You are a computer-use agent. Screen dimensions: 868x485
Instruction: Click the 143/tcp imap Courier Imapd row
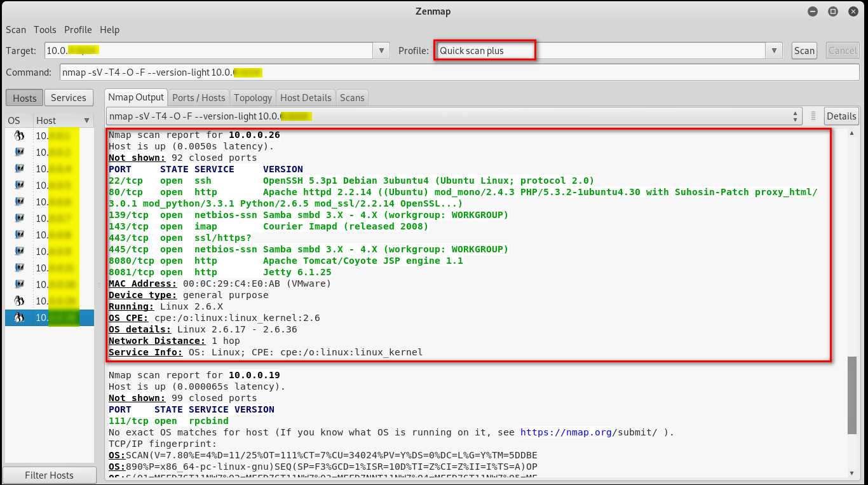coord(269,226)
